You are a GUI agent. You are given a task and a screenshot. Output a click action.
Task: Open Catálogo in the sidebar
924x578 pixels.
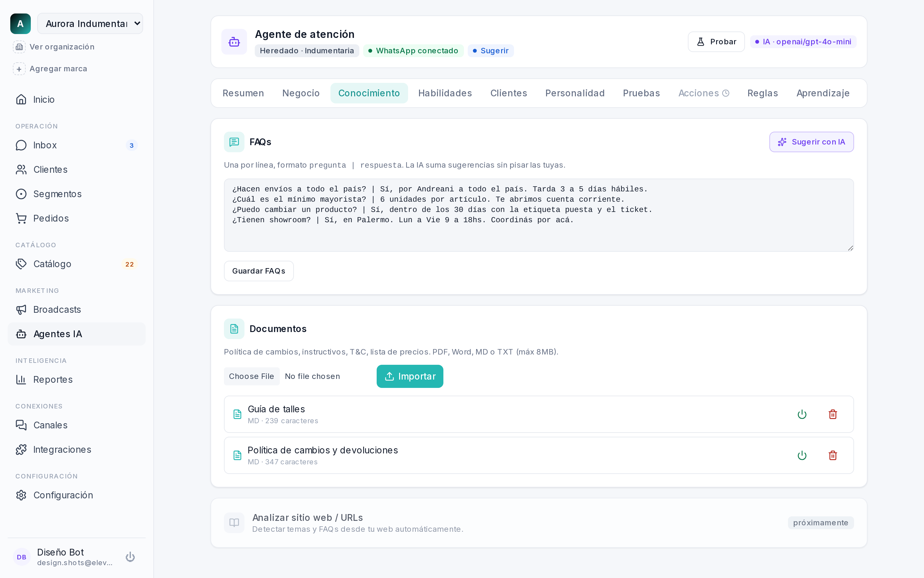coord(76,264)
